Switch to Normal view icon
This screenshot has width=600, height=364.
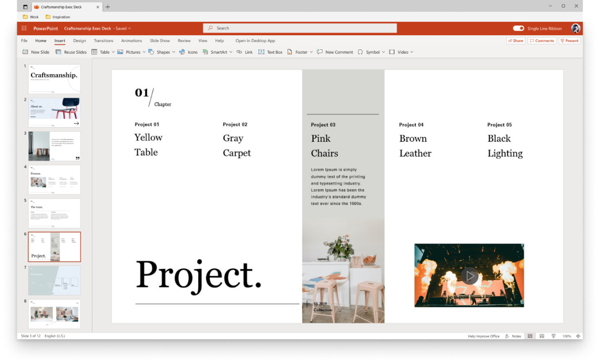530,336
